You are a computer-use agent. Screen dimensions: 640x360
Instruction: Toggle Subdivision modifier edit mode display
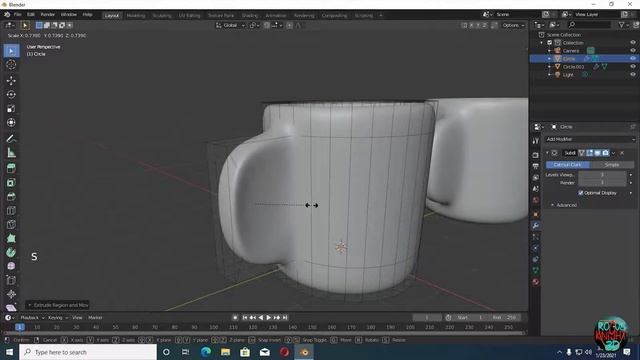590,153
